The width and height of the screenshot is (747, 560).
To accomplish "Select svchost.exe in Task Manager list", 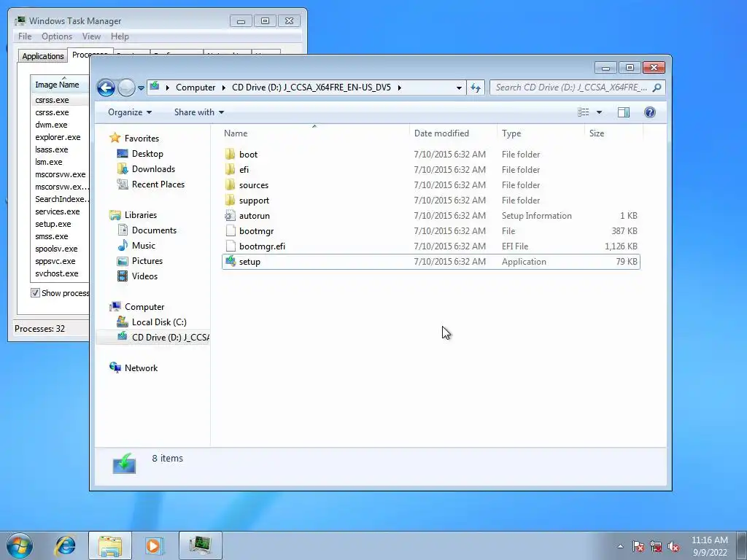I will pos(57,273).
